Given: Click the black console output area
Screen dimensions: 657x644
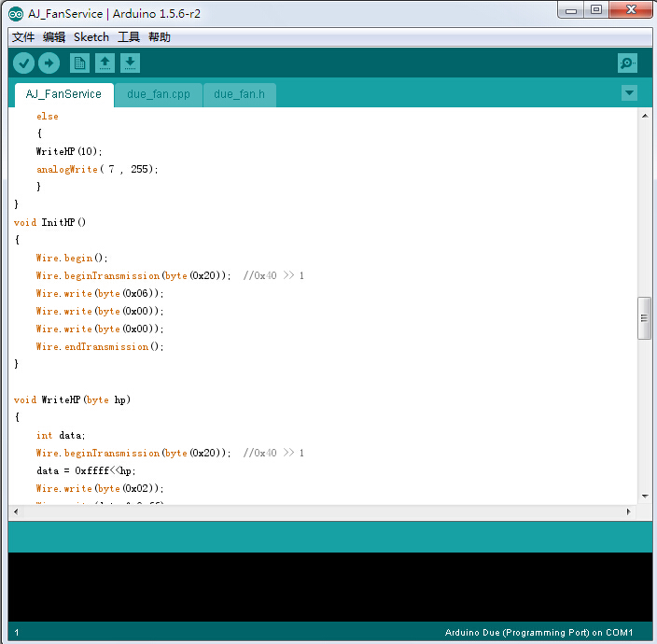Looking at the screenshot, I should click(x=328, y=586).
